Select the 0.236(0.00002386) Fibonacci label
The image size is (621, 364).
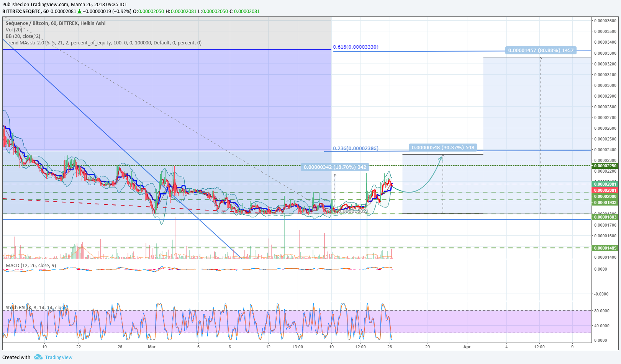point(356,148)
